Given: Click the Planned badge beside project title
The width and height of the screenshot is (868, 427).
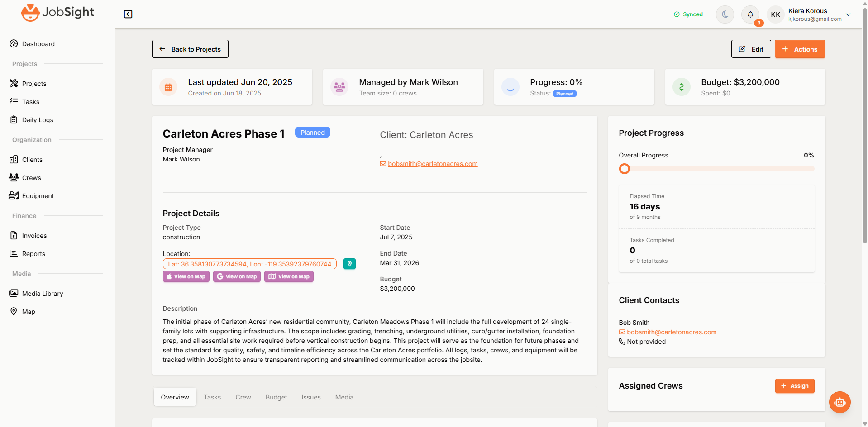Looking at the screenshot, I should [313, 132].
